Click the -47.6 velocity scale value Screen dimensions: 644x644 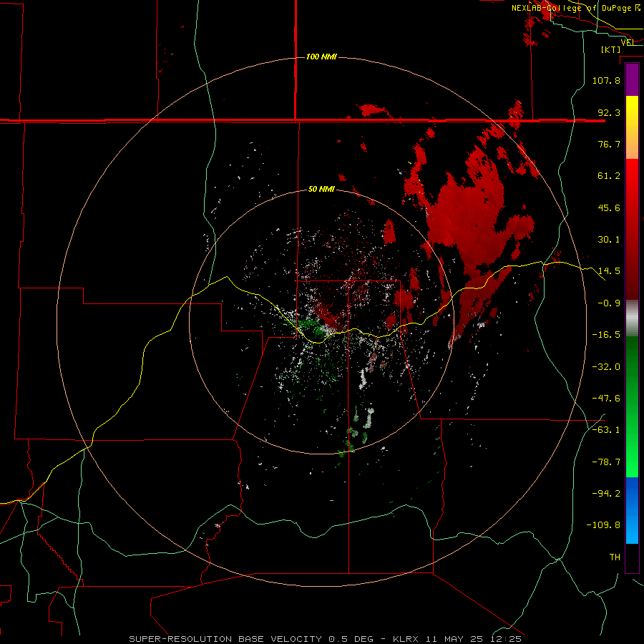pyautogui.click(x=606, y=399)
